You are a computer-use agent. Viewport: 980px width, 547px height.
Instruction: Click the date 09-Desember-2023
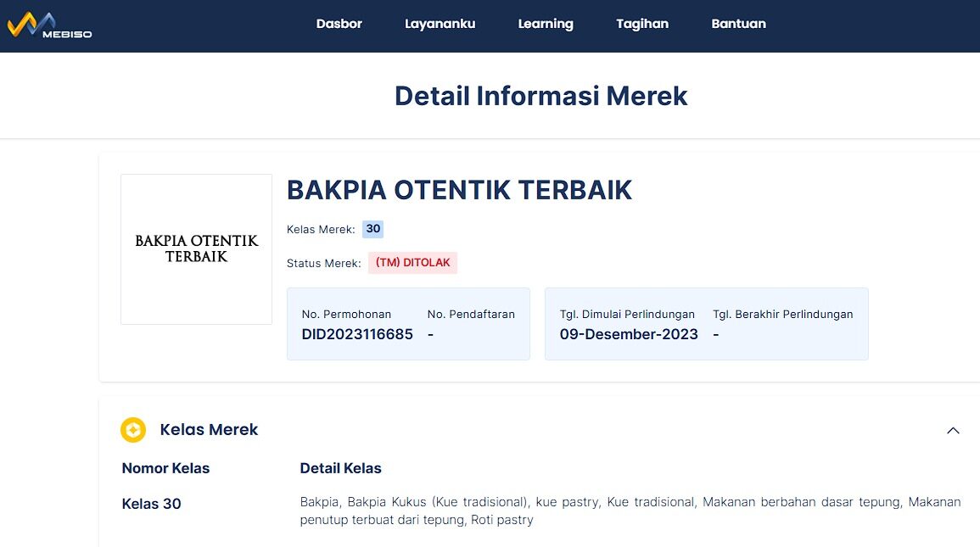tap(629, 334)
